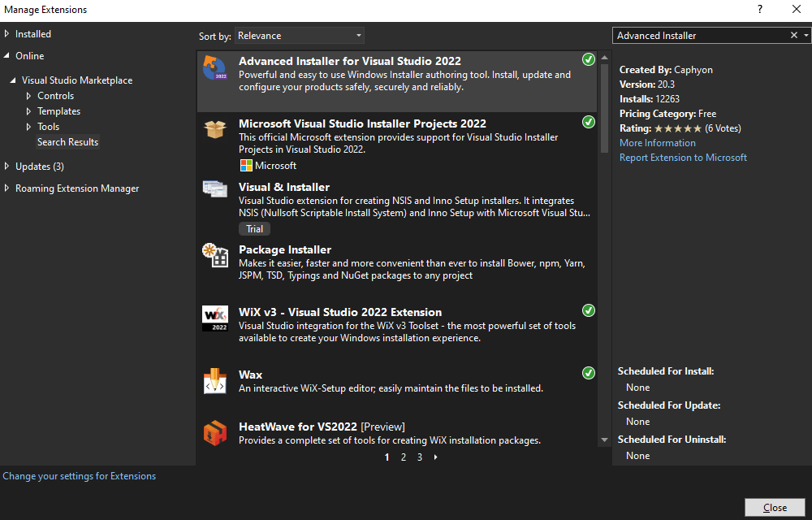Collapse the Visual Studio Marketplace node
Image resolution: width=812 pixels, height=520 pixels.
point(14,80)
